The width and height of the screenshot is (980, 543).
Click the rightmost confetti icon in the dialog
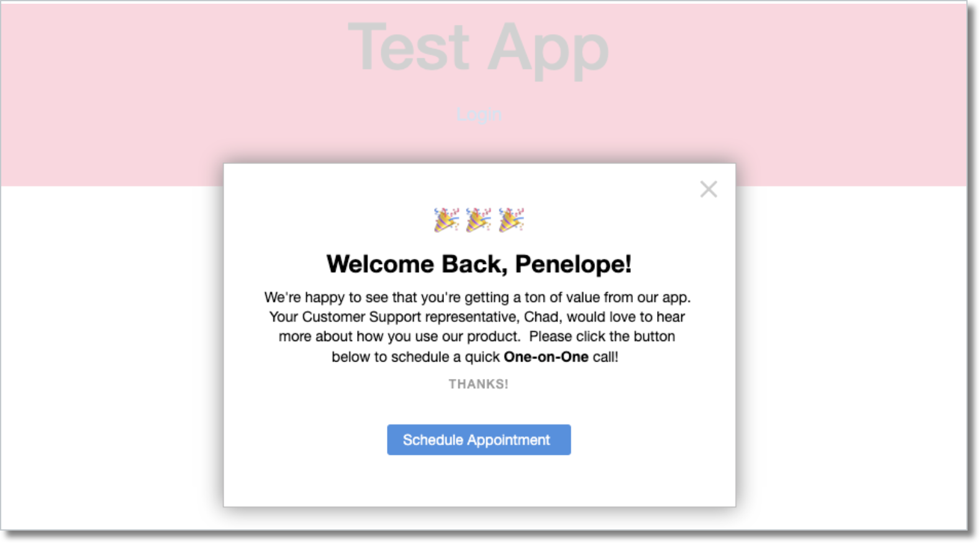pos(511,219)
